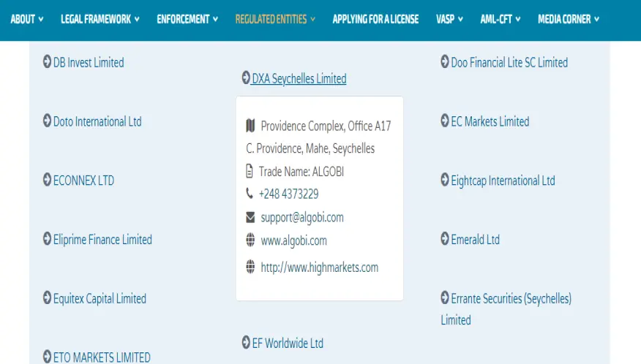Screen dimensions: 641x364
Task: Click the arrow icon beside Equitex Capital Limited
Action: coord(47,297)
